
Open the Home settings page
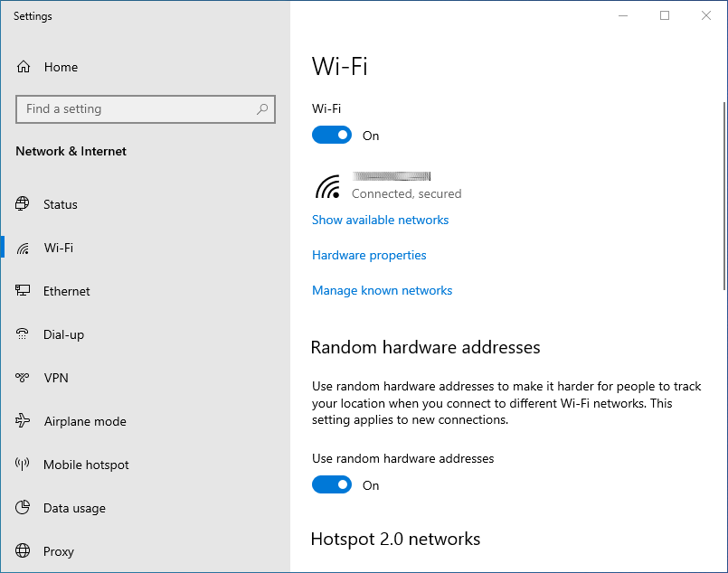pyautogui.click(x=61, y=67)
